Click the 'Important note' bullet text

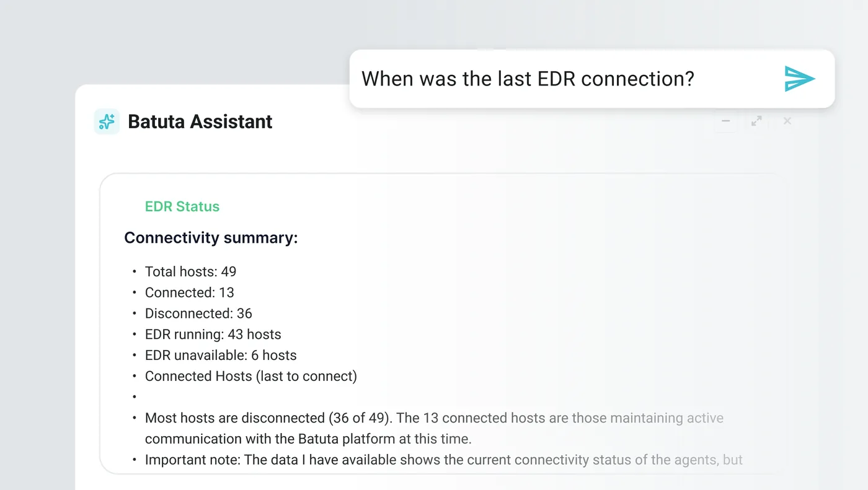pyautogui.click(x=443, y=460)
